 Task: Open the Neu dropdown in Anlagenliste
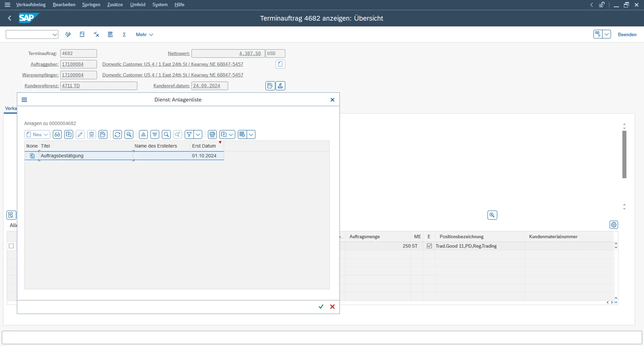coord(37,134)
